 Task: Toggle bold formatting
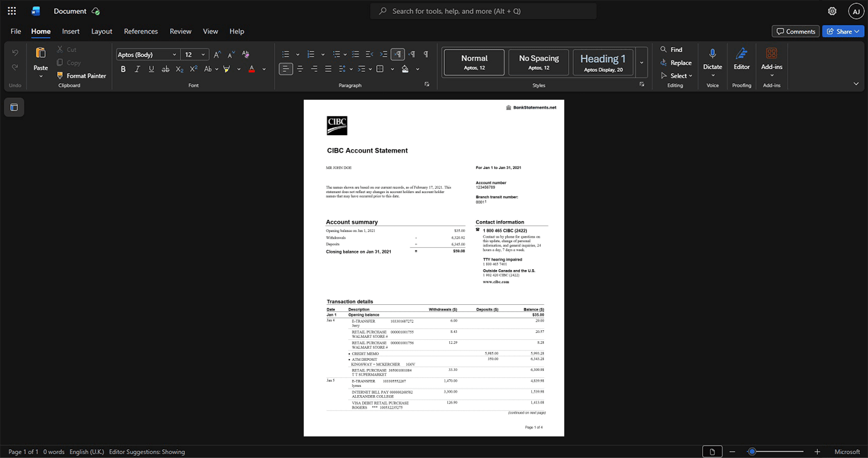click(x=123, y=69)
